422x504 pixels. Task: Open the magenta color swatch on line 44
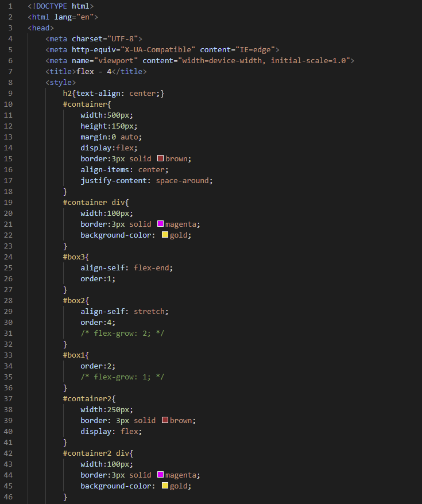click(160, 474)
